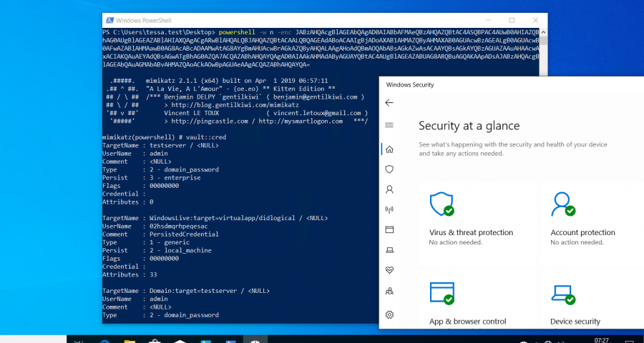Screen dimensions: 644x343
Task: Click the 'Persist : 2 - local_machine' line
Action: 157,251
